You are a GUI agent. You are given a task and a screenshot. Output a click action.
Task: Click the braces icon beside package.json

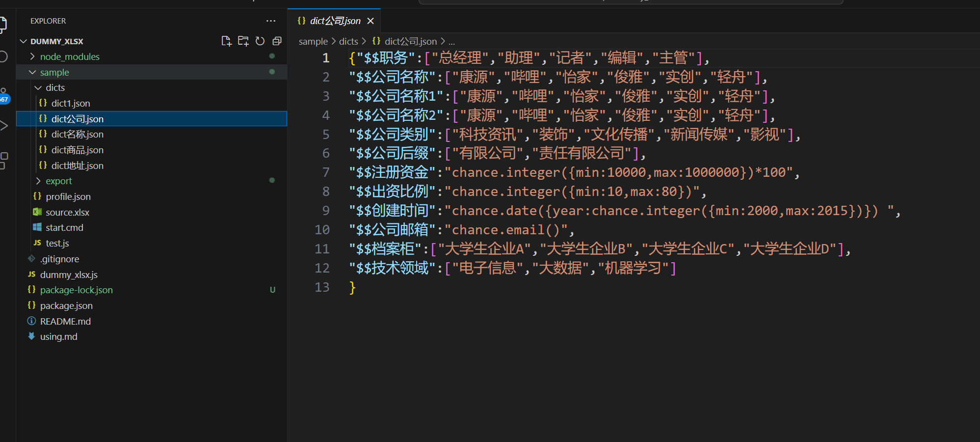[x=31, y=305]
